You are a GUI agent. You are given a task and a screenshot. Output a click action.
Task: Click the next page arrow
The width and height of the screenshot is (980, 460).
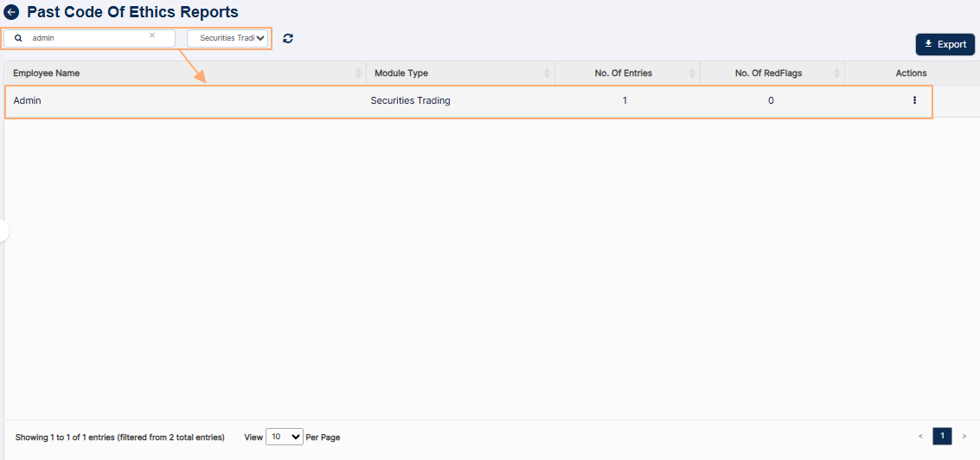(964, 436)
